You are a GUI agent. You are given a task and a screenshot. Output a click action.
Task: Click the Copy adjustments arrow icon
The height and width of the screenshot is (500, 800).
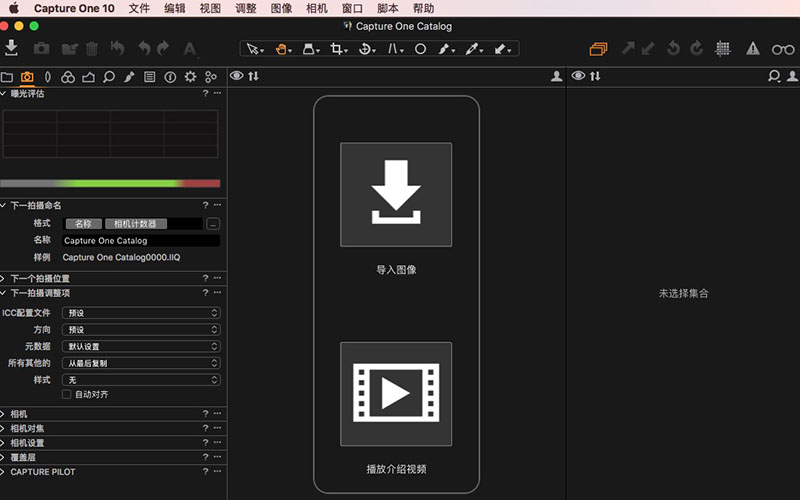pyautogui.click(x=628, y=48)
